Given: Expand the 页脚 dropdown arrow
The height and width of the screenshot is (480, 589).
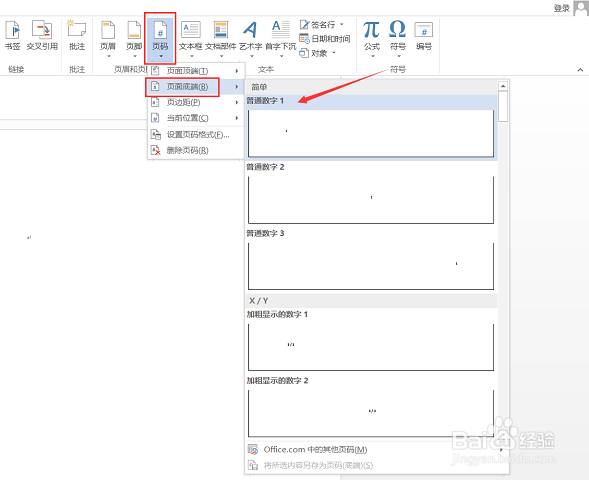Looking at the screenshot, I should [x=134, y=56].
